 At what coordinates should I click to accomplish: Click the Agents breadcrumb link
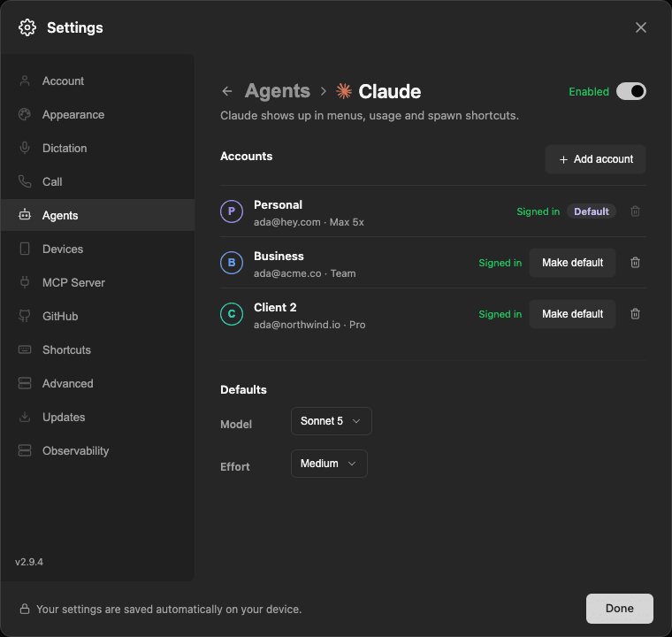(x=278, y=91)
